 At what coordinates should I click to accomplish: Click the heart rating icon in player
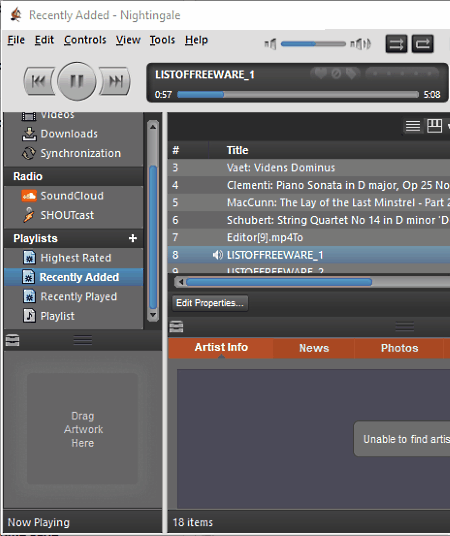(321, 73)
